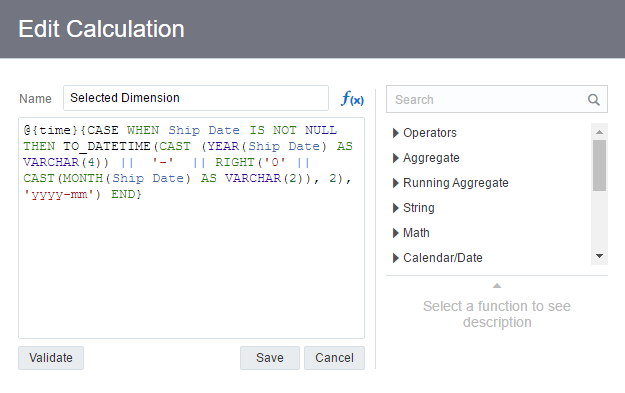Click the search magnifier icon

[594, 100]
